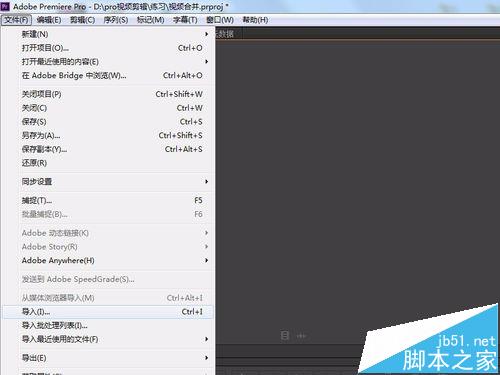The height and width of the screenshot is (375, 500).
Task: Select 另存为(A)... menu entry
Action: (x=107, y=136)
